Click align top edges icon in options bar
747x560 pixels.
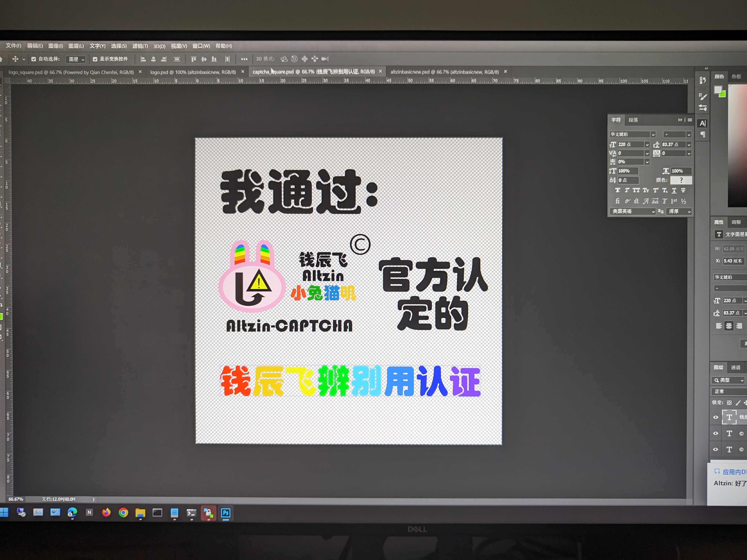click(193, 59)
